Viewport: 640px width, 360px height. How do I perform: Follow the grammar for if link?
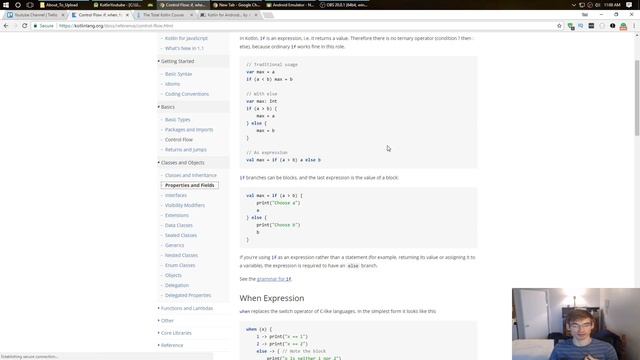pos(274,279)
